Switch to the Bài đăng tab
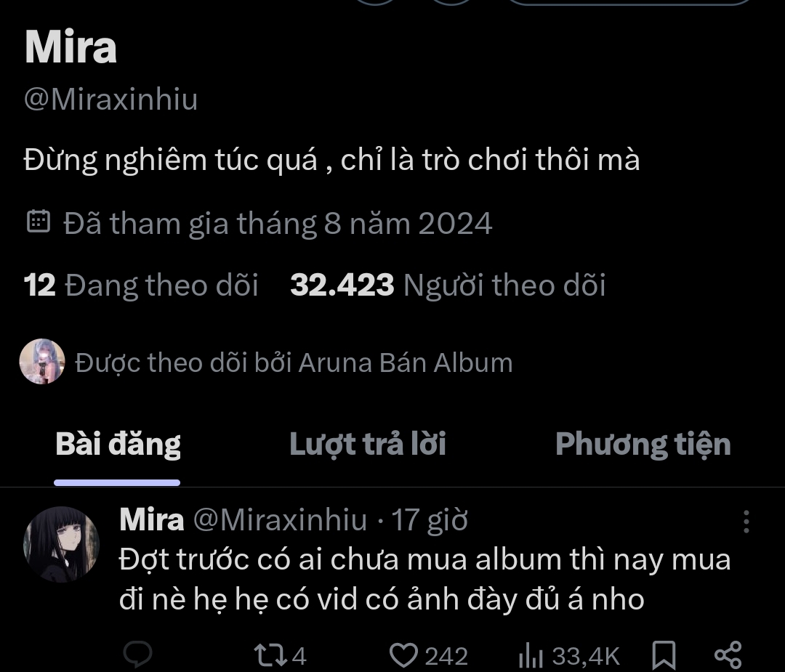785x672 pixels. point(118,444)
